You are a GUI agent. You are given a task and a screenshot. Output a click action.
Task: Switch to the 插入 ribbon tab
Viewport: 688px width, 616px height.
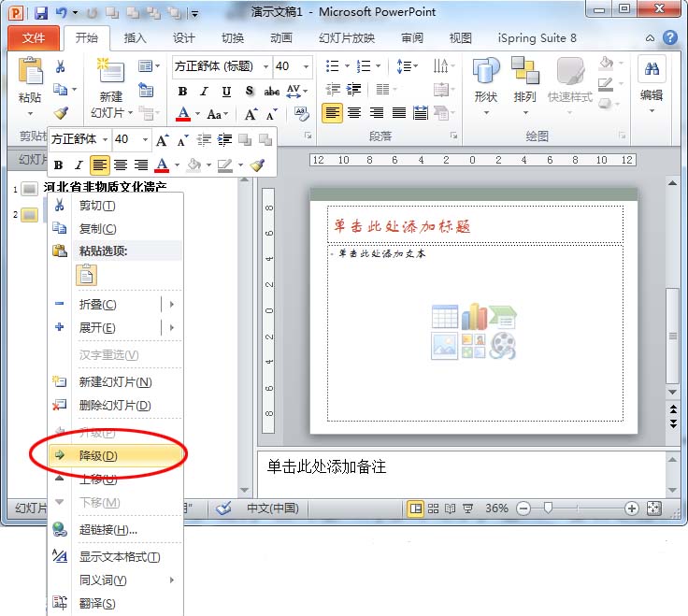coord(136,38)
